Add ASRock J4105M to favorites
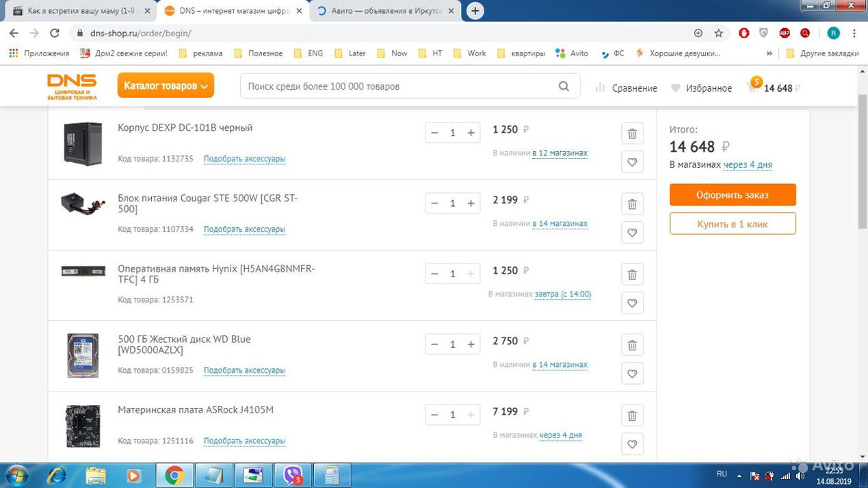Viewport: 868px width, 488px height. point(632,444)
